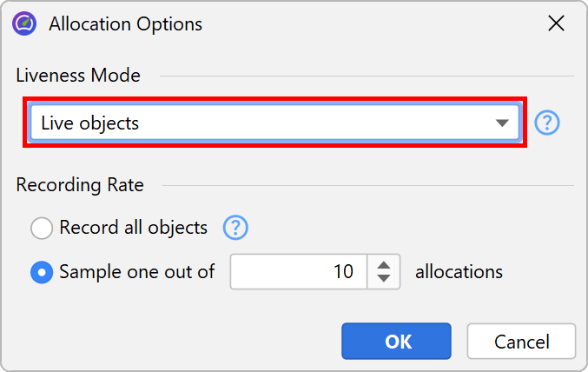Image resolution: width=588 pixels, height=372 pixels.
Task: Click the separator line beside Recording Rate
Action: click(365, 186)
